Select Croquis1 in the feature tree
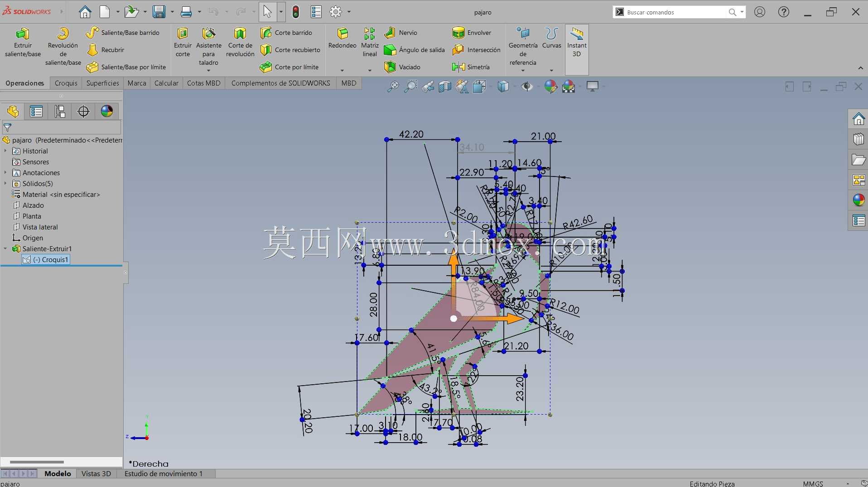This screenshot has width=868, height=487. pos(50,259)
